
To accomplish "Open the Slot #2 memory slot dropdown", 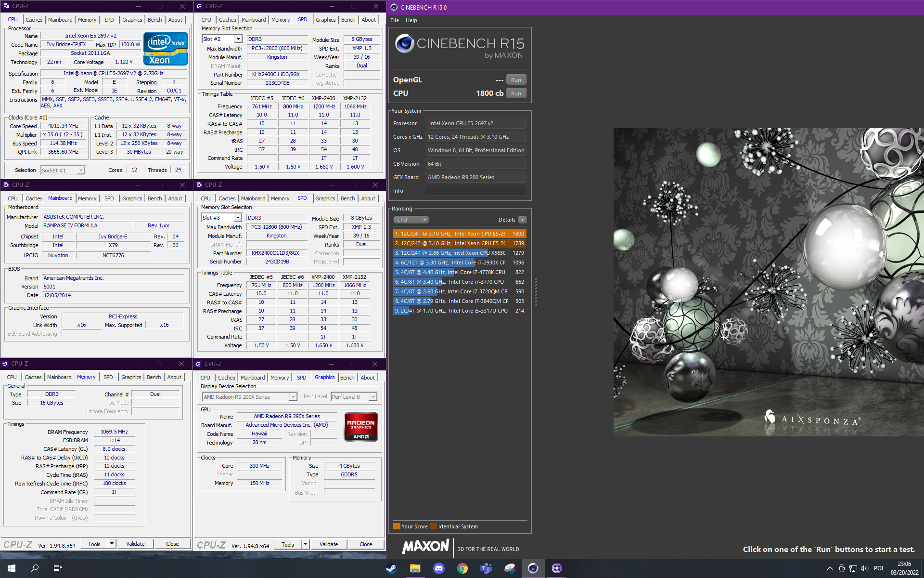I will (x=238, y=39).
